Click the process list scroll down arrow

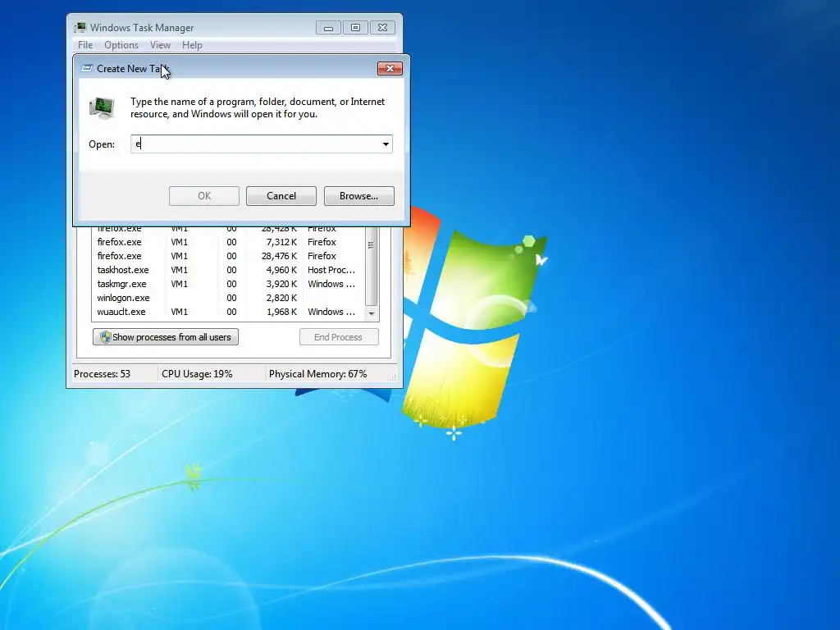(372, 313)
